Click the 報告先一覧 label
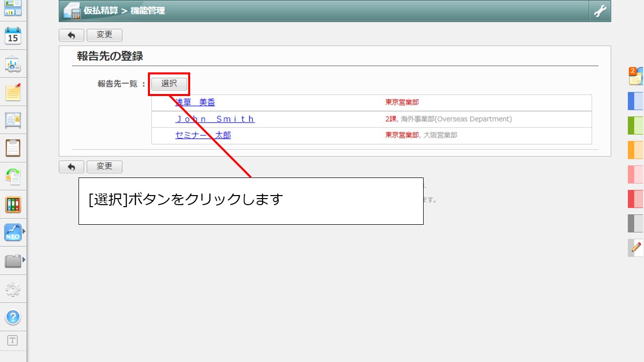This screenshot has width=644, height=362. click(x=118, y=84)
